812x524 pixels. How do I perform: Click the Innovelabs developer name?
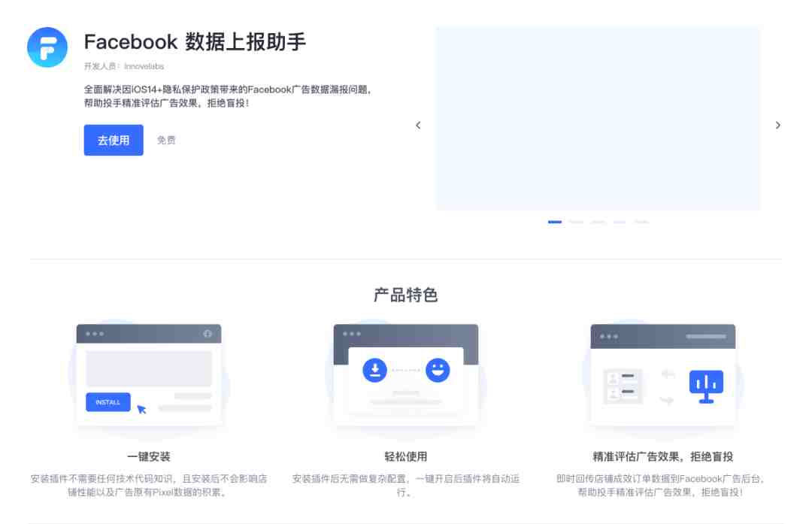point(144,66)
